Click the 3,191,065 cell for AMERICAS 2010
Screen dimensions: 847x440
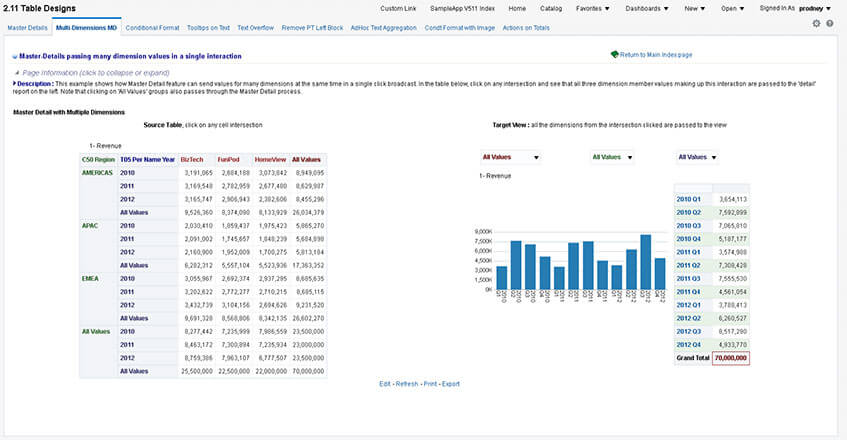pyautogui.click(x=198, y=173)
